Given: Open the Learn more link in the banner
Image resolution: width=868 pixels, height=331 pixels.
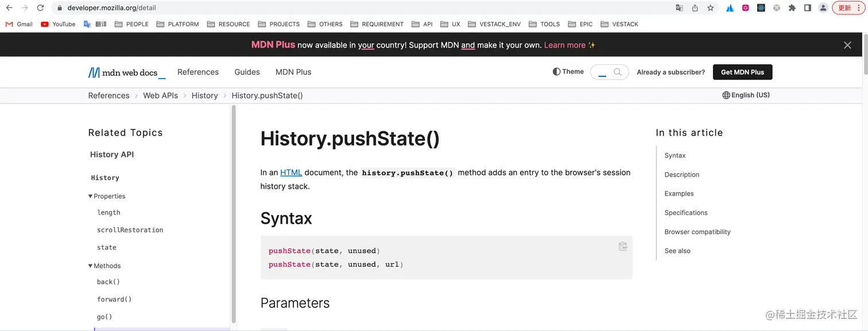Looking at the screenshot, I should tap(565, 44).
